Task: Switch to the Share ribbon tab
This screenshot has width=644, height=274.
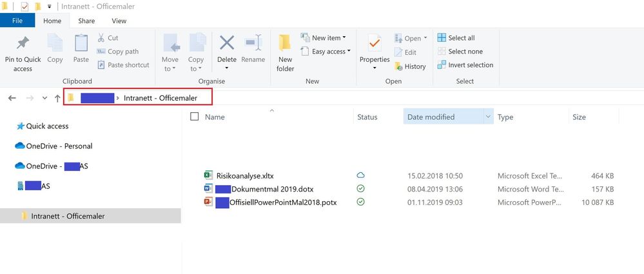Action: pos(86,21)
